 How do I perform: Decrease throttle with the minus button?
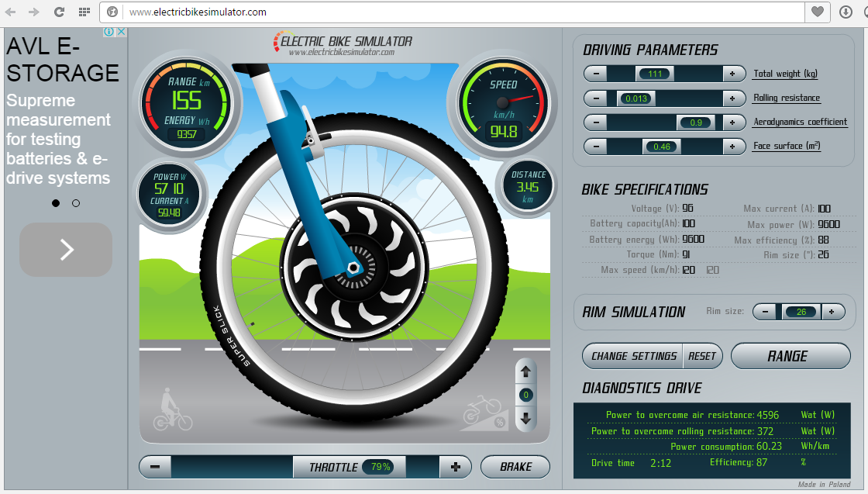[155, 467]
